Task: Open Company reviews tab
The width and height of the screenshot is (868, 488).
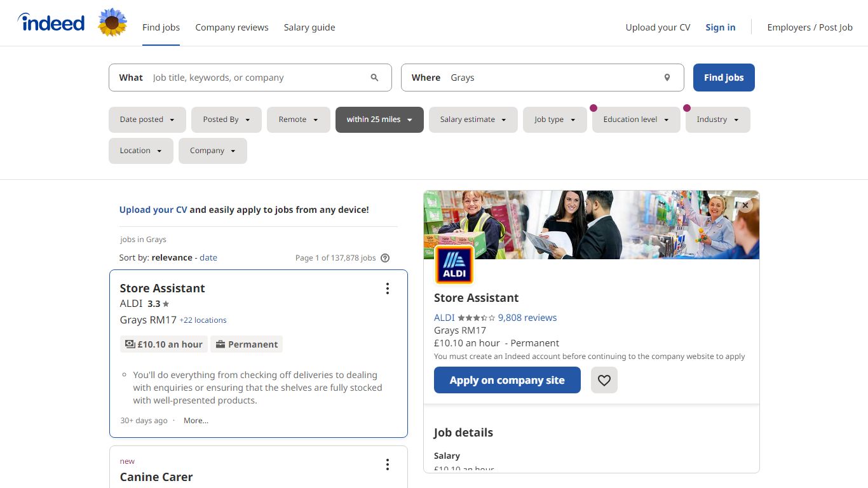Action: [x=232, y=27]
